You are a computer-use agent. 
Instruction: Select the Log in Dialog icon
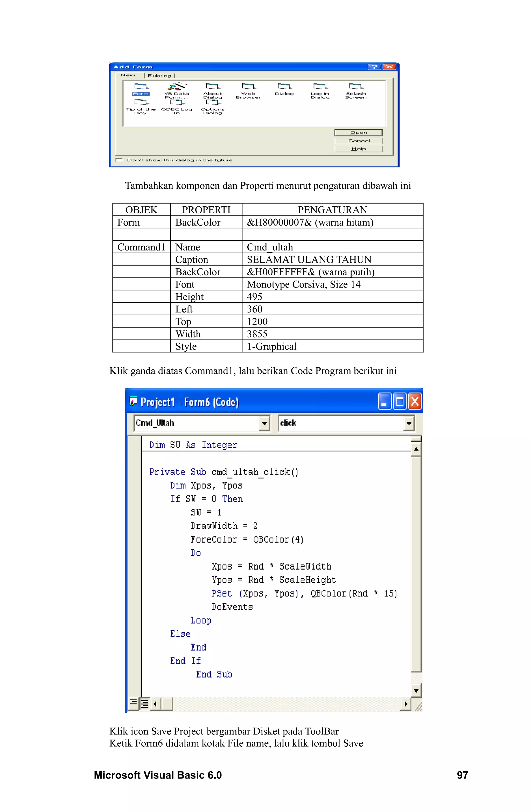pos(320,87)
